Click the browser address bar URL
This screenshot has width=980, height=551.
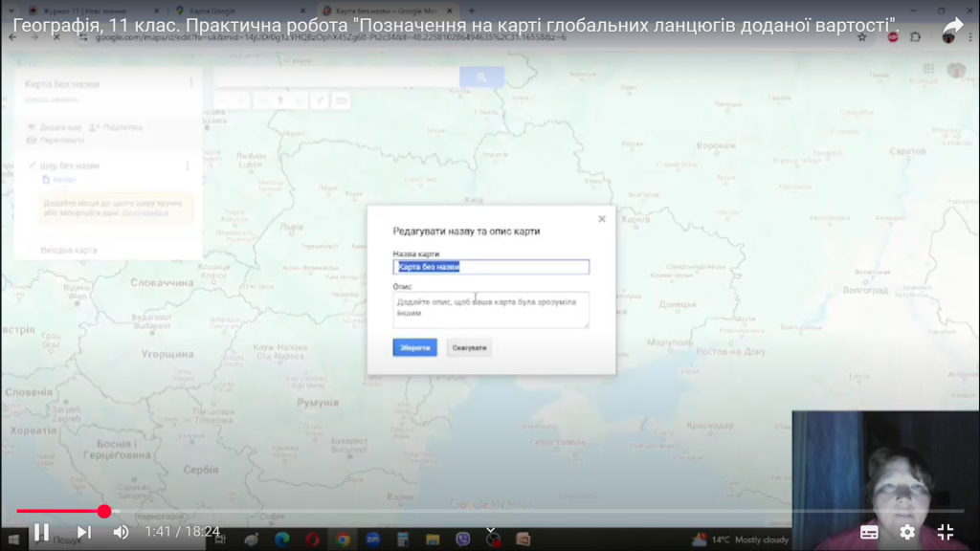[330, 37]
